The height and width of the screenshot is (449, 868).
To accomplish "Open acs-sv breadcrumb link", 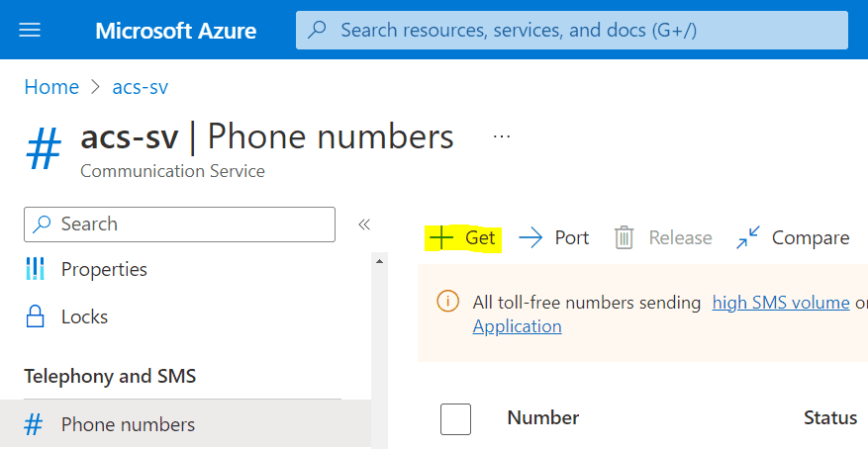I will tap(141, 87).
